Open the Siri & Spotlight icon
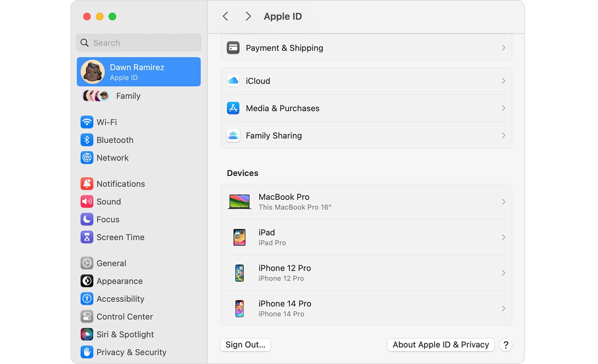 click(x=87, y=334)
